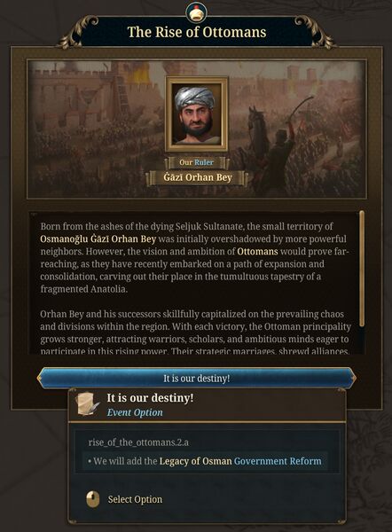Click the bold 'It is our destiny!' tooltip header
Viewport: 392px width, 532px height.
(150, 397)
